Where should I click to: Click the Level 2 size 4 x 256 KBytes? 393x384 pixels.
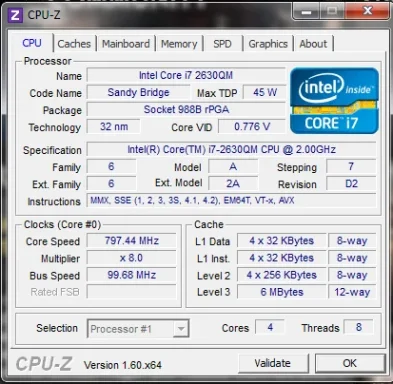[x=282, y=275]
